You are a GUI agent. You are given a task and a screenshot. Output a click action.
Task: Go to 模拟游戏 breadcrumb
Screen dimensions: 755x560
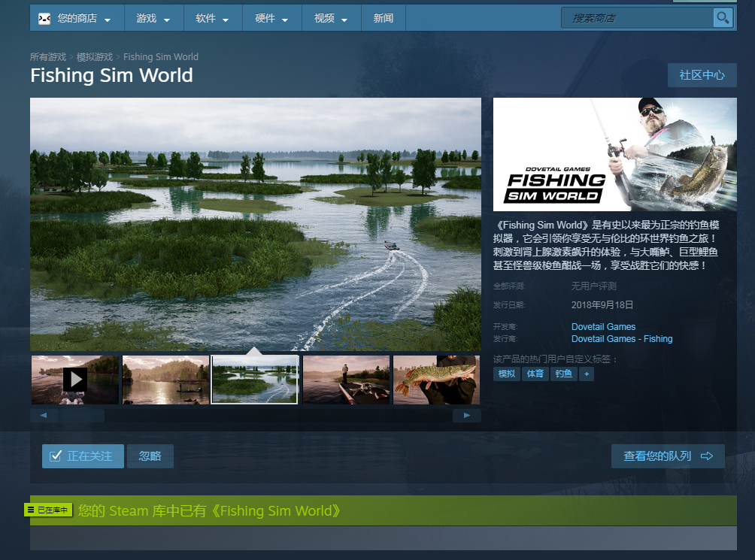[x=95, y=57]
